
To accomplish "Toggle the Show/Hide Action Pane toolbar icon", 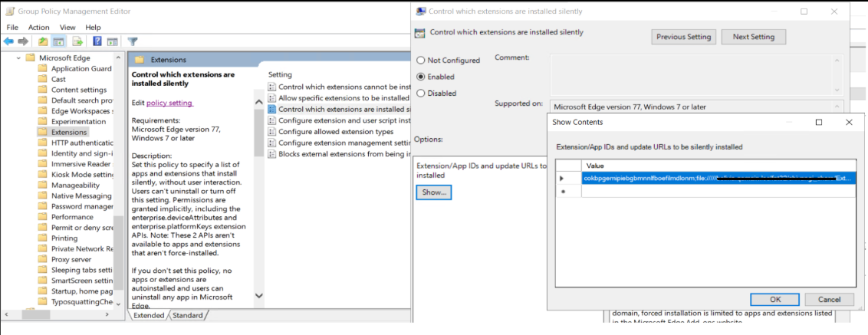I will [113, 41].
